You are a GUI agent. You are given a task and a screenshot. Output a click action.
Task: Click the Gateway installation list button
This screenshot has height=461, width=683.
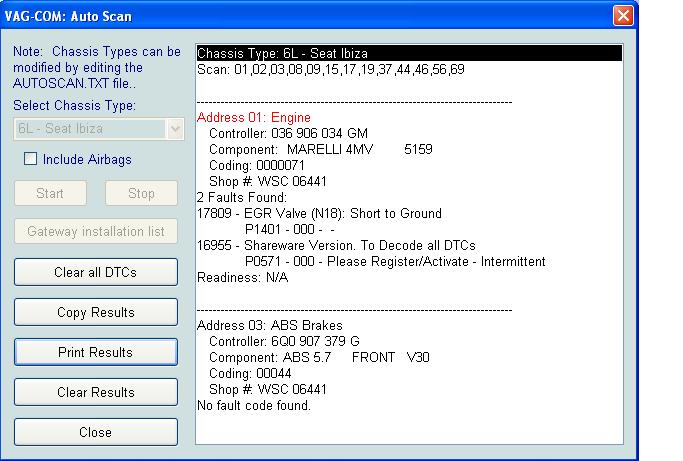[x=96, y=231]
